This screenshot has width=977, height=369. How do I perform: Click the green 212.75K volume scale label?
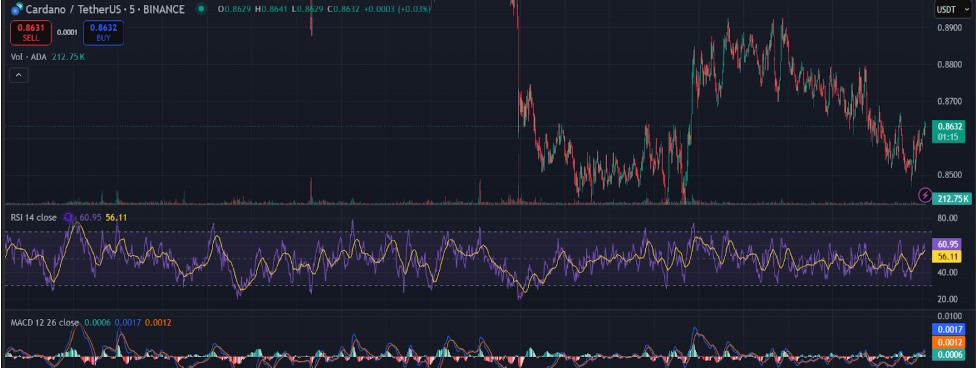pyautogui.click(x=951, y=198)
